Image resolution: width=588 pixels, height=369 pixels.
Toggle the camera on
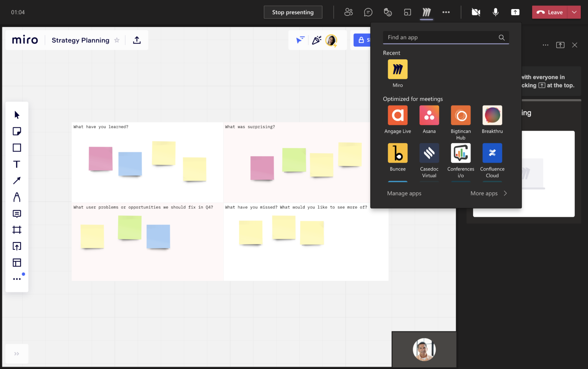[x=476, y=12]
